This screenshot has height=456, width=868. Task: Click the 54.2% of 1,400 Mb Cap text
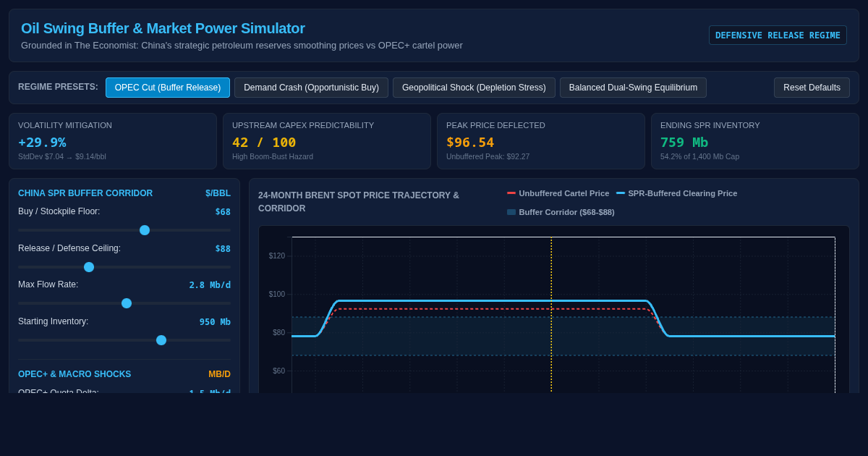699,156
